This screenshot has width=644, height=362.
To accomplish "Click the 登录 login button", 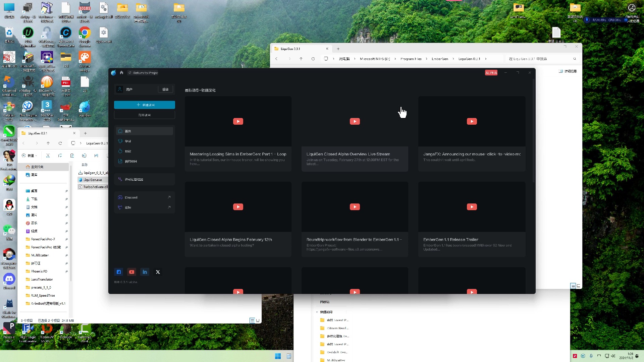I will pyautogui.click(x=165, y=89).
